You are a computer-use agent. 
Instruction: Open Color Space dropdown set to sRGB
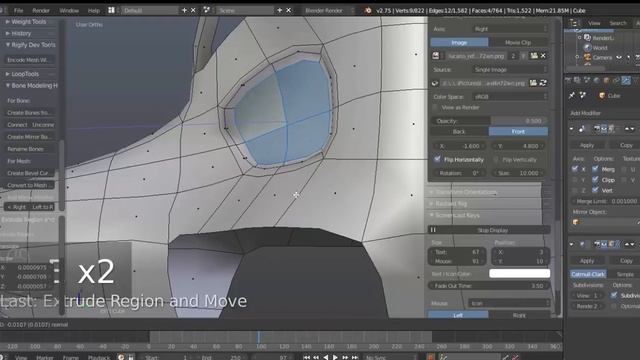[509, 97]
